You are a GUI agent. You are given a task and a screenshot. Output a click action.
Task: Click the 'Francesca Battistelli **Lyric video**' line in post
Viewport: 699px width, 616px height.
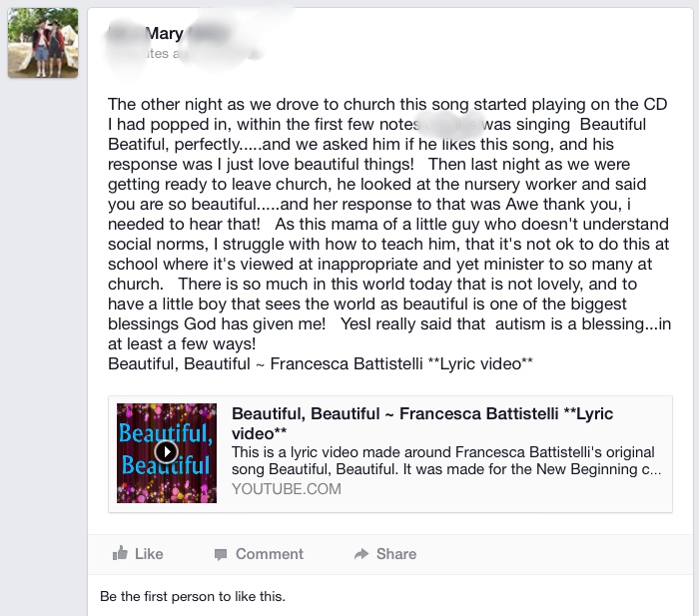pyautogui.click(x=401, y=364)
